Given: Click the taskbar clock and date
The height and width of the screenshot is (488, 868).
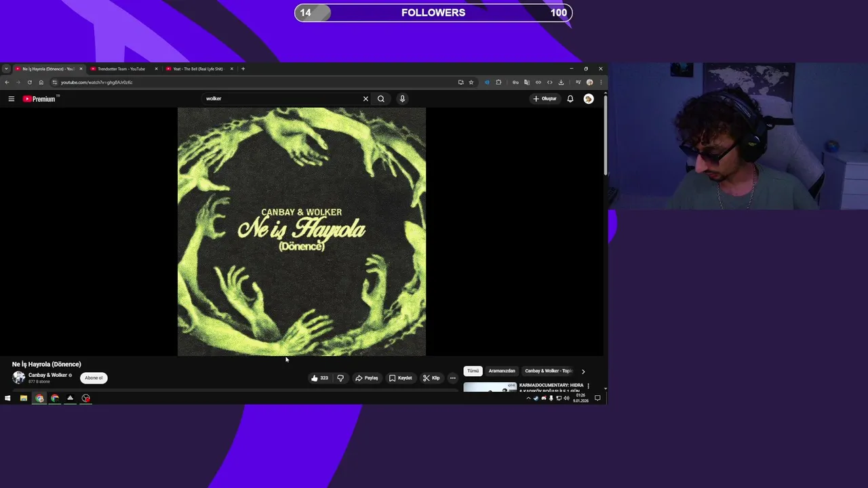Looking at the screenshot, I should (580, 399).
